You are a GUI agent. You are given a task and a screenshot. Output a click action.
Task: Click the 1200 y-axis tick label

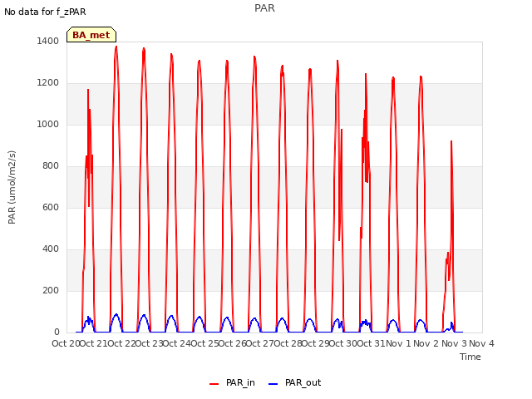click(x=48, y=83)
